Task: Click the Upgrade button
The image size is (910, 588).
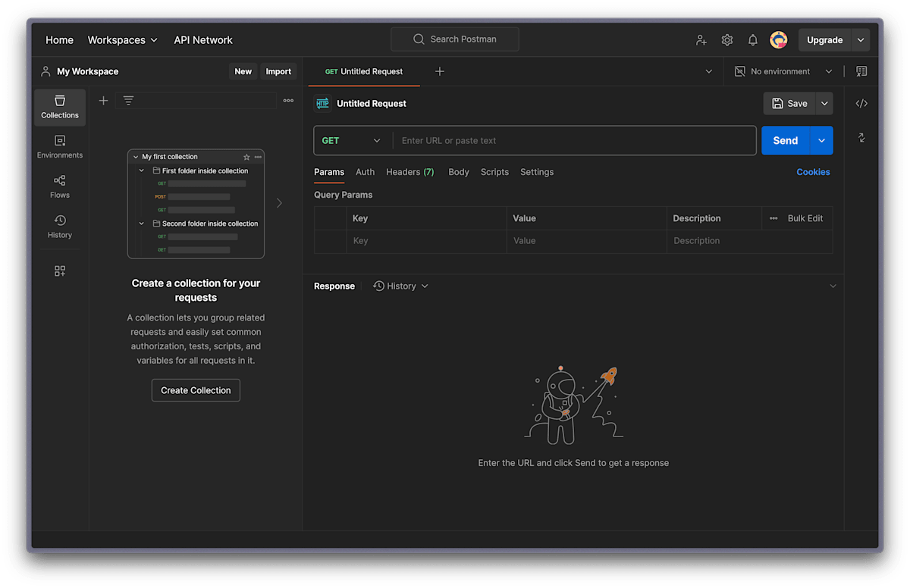Action: [824, 40]
